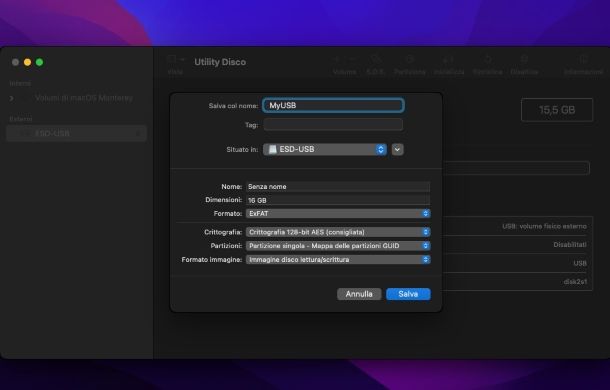Eject ESD-USB using its sidebar eject icon
Image resolution: width=610 pixels, height=390 pixels.
139,134
